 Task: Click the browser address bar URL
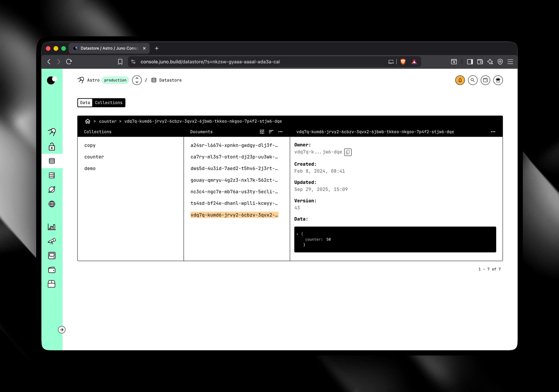coord(210,62)
